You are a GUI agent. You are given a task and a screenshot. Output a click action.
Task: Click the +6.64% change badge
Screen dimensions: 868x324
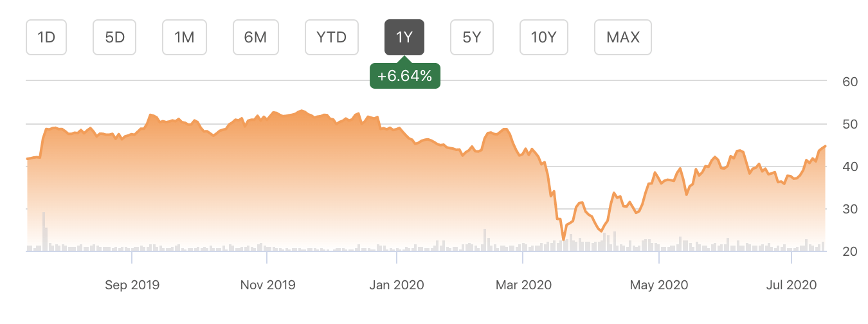[405, 76]
